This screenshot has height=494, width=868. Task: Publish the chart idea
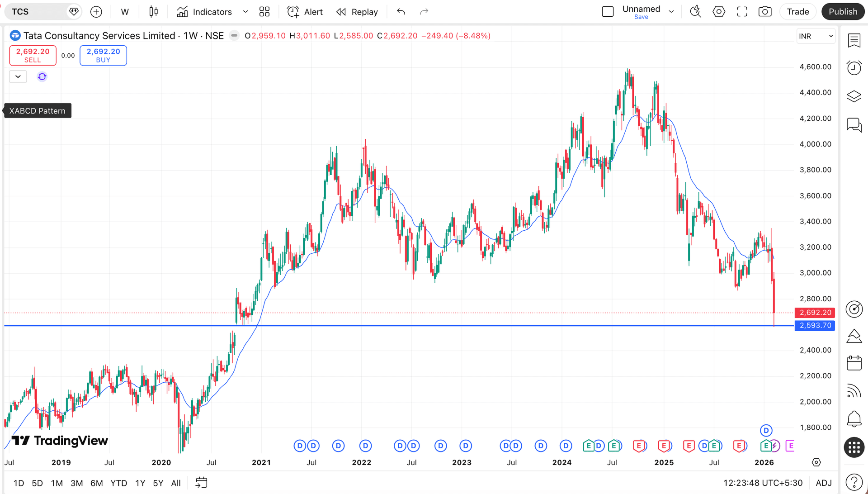point(843,12)
